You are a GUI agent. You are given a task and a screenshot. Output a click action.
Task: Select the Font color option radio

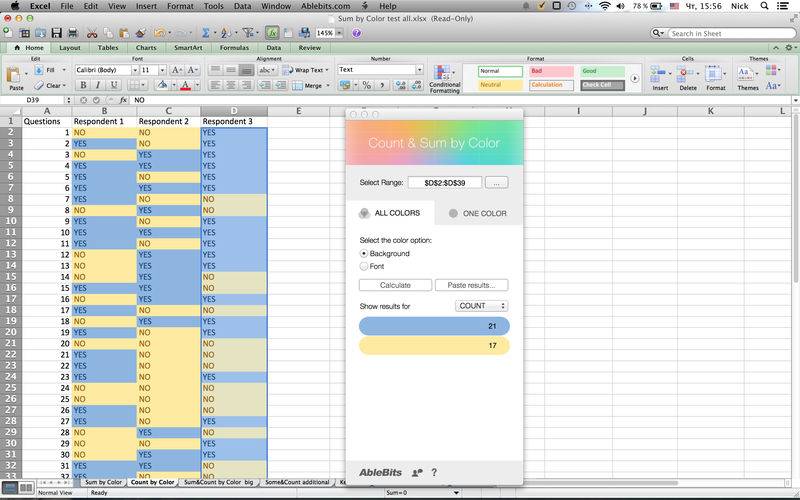pos(364,266)
